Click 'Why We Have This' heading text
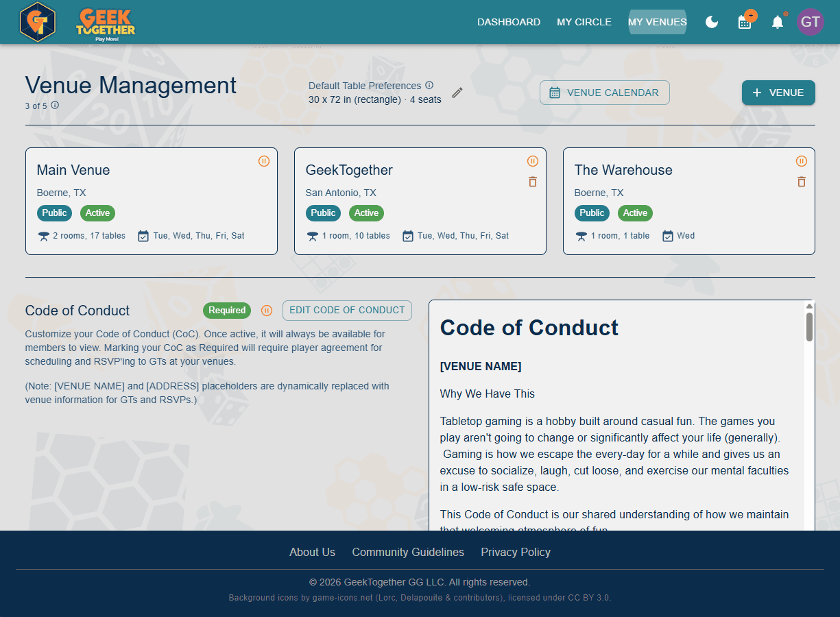This screenshot has width=840, height=617. pyautogui.click(x=488, y=394)
